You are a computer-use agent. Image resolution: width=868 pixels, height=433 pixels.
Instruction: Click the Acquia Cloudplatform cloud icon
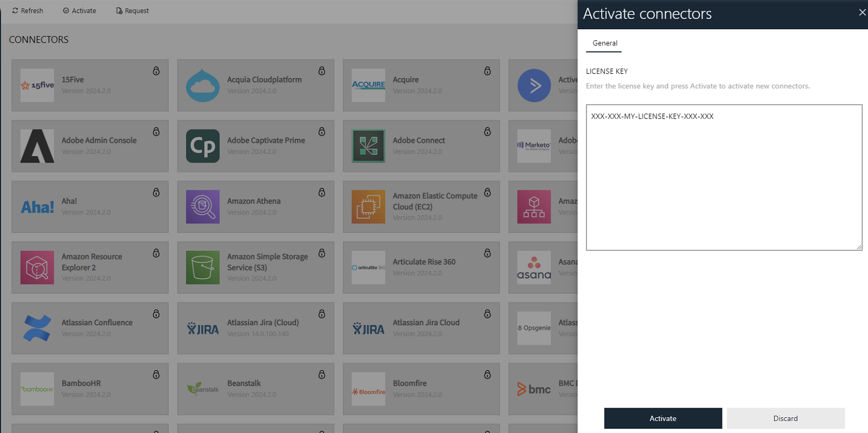[202, 86]
